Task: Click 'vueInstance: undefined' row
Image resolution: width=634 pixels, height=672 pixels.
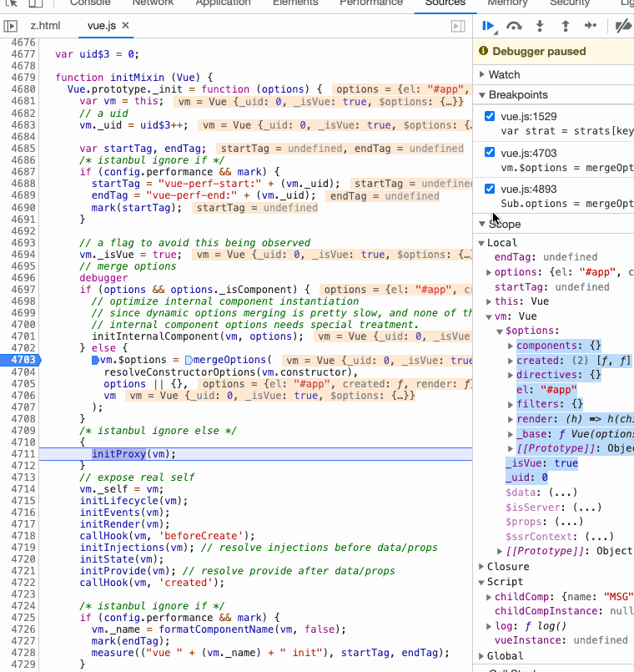Action: coord(561,640)
